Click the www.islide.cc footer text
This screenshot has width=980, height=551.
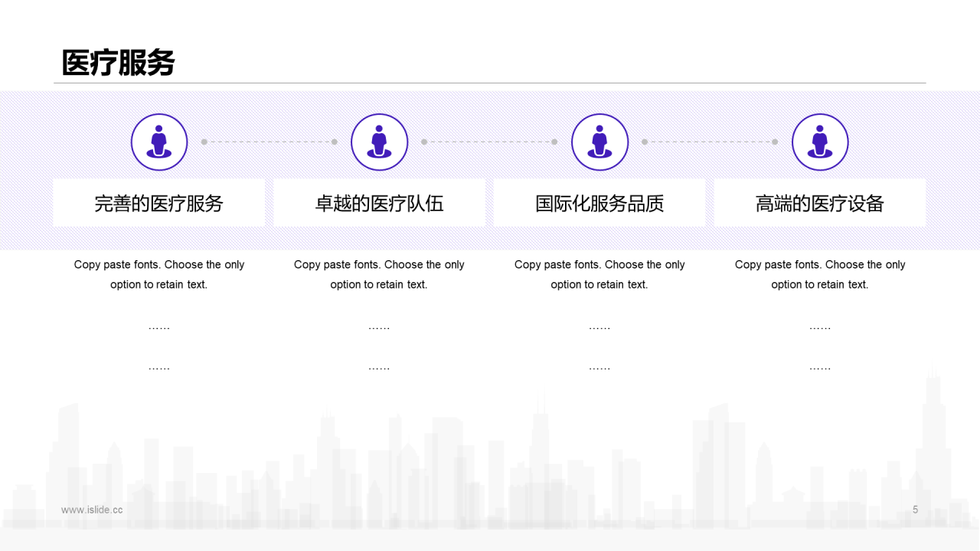click(x=92, y=510)
